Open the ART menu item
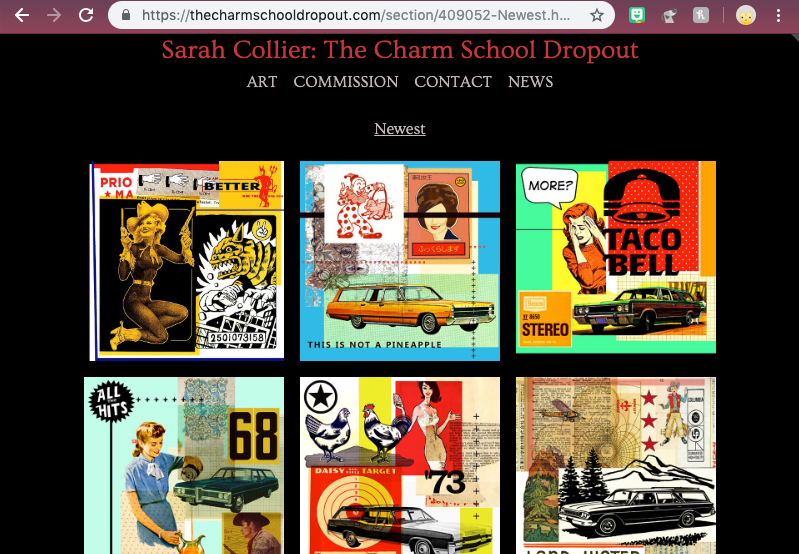This screenshot has width=799, height=554. pyautogui.click(x=262, y=82)
